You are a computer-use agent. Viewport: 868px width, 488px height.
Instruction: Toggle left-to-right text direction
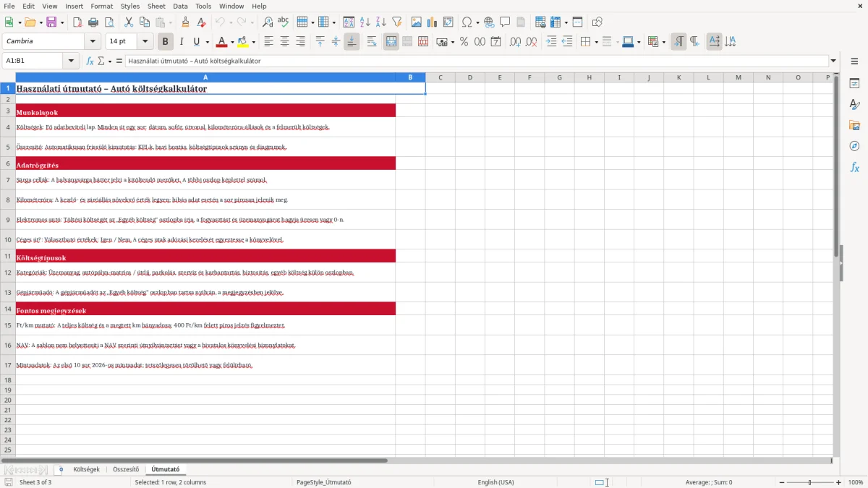tap(678, 42)
